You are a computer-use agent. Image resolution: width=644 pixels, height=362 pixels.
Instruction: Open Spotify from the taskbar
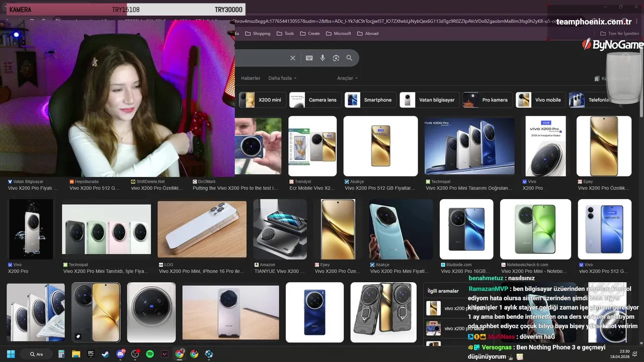(x=150, y=354)
